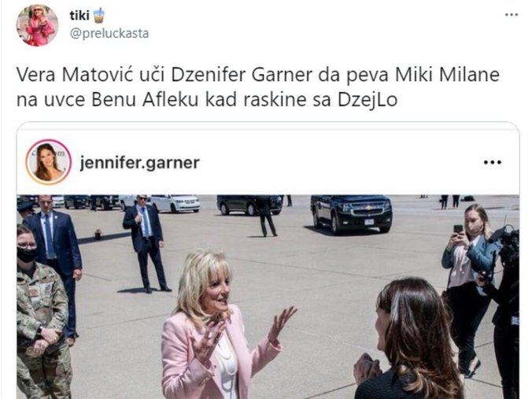Click suited man adjusting his tie

(x=146, y=243)
